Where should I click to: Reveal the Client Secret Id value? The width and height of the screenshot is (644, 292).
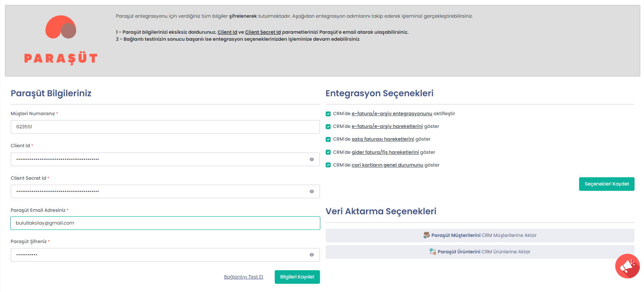point(312,192)
